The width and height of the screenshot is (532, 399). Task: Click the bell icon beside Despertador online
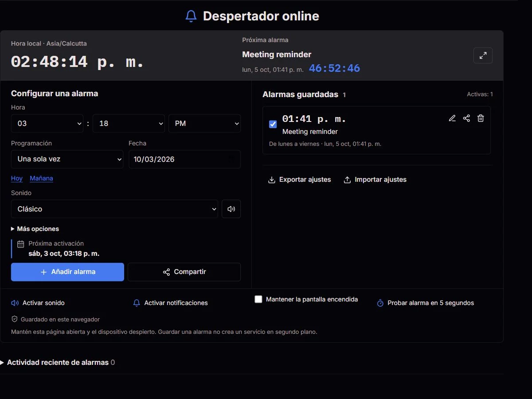click(191, 16)
